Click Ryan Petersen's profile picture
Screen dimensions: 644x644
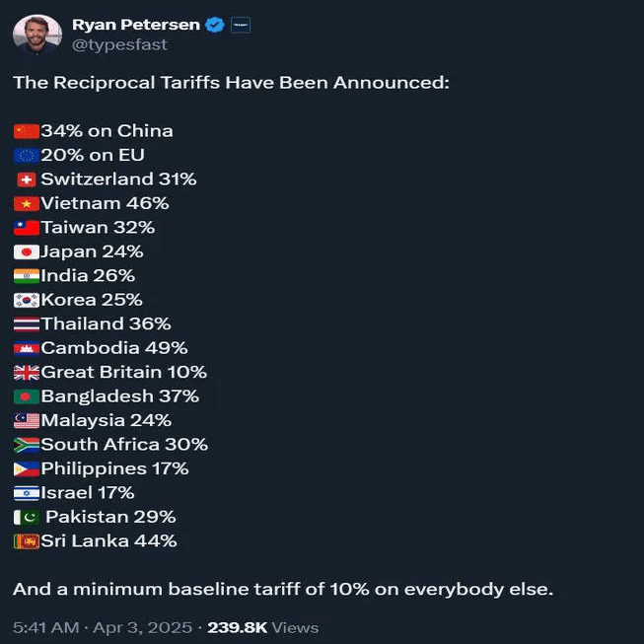coord(37,35)
